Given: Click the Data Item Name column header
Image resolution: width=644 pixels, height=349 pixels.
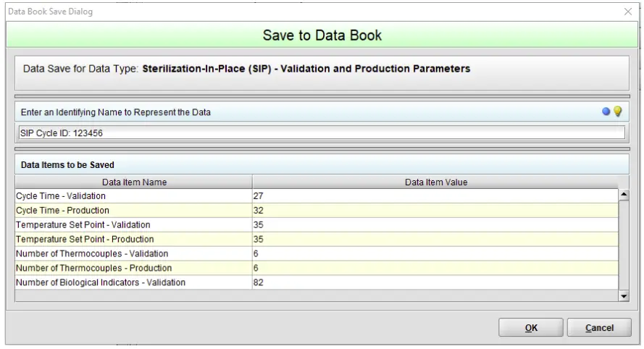Looking at the screenshot, I should [134, 182].
